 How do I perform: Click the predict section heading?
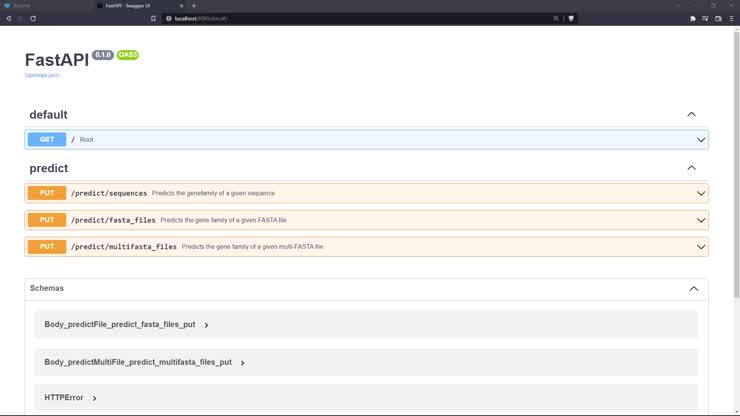pos(49,168)
